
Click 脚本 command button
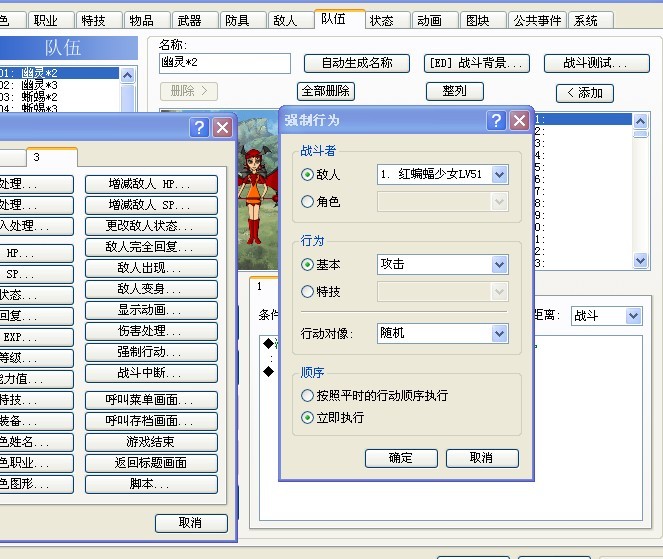coord(151,484)
